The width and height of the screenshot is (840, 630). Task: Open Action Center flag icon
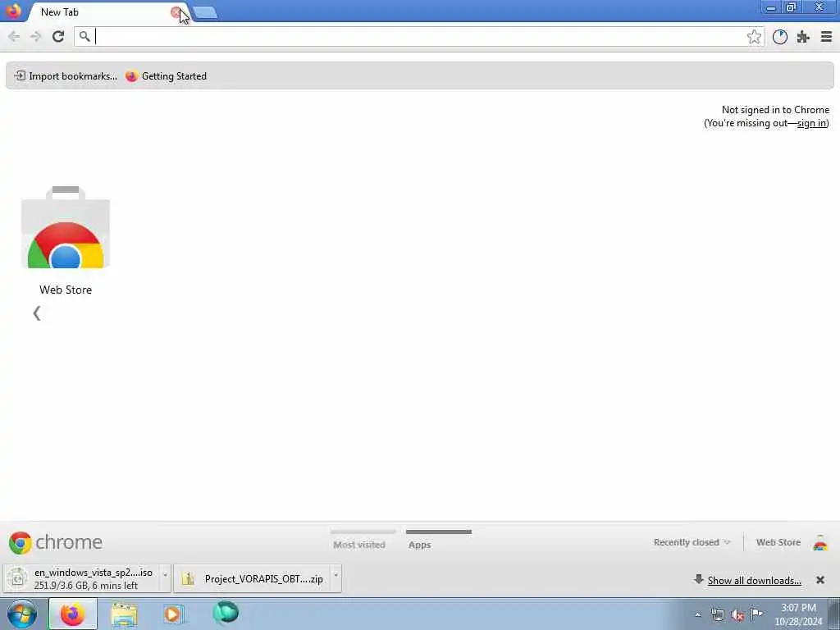point(756,614)
